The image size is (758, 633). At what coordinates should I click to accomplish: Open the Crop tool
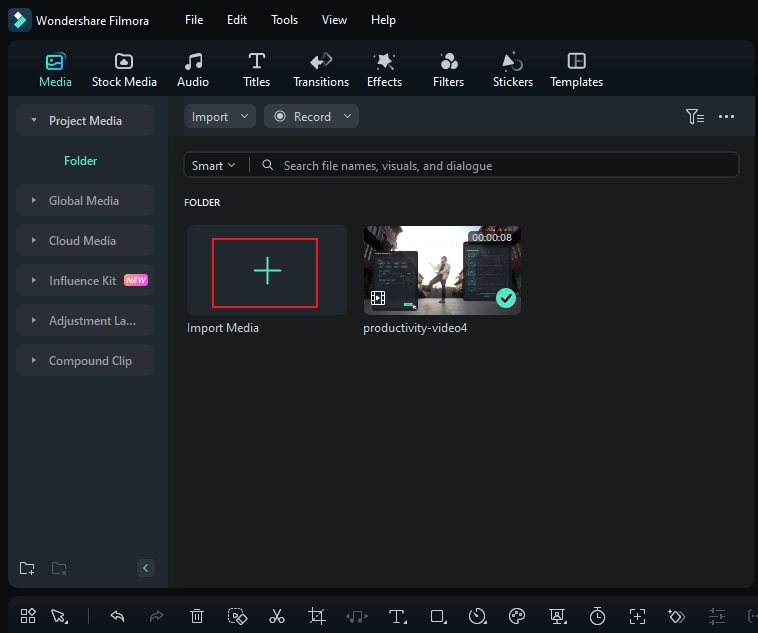317,616
